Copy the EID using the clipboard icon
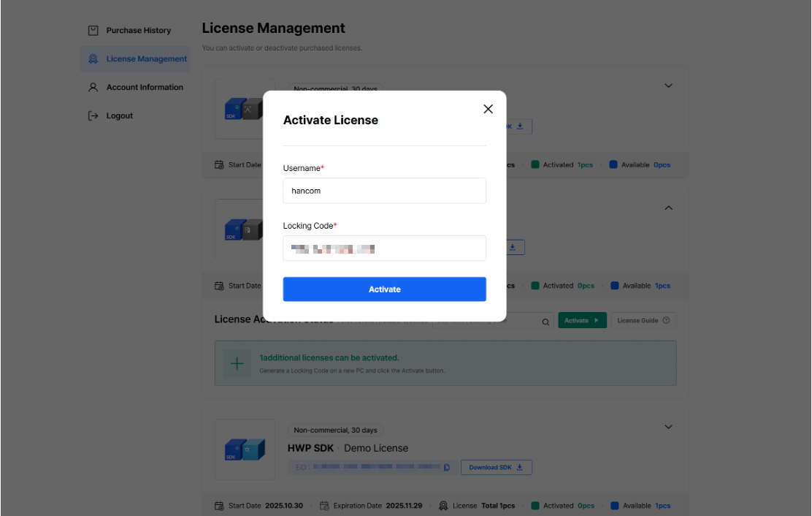 446,467
